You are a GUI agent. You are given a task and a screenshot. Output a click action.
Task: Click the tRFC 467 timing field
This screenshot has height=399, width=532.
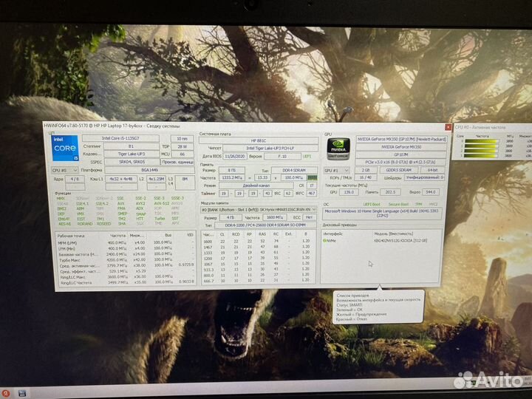(x=312, y=194)
